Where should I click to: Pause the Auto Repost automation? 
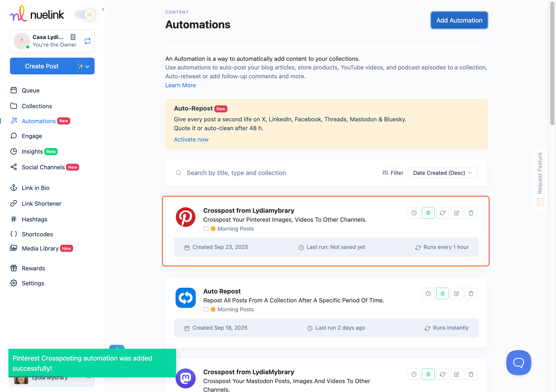443,294
